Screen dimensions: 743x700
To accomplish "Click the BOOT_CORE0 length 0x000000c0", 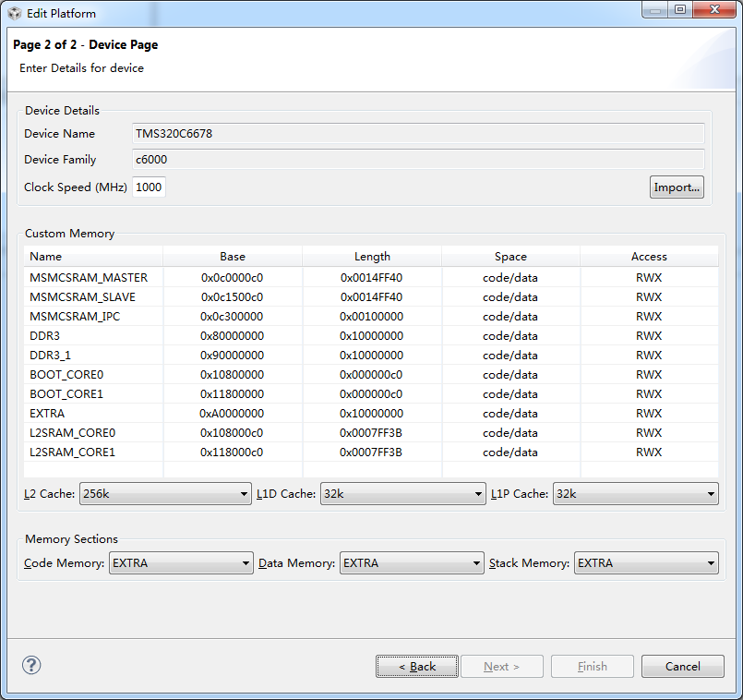I will point(371,375).
